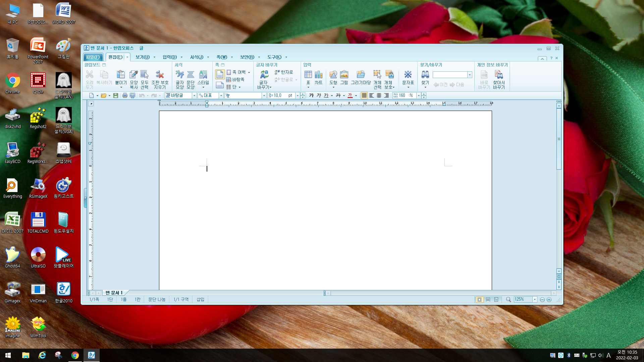Viewport: 644px width, 362px height.
Task: Click the save diskette icon in toolbar
Action: [116, 96]
